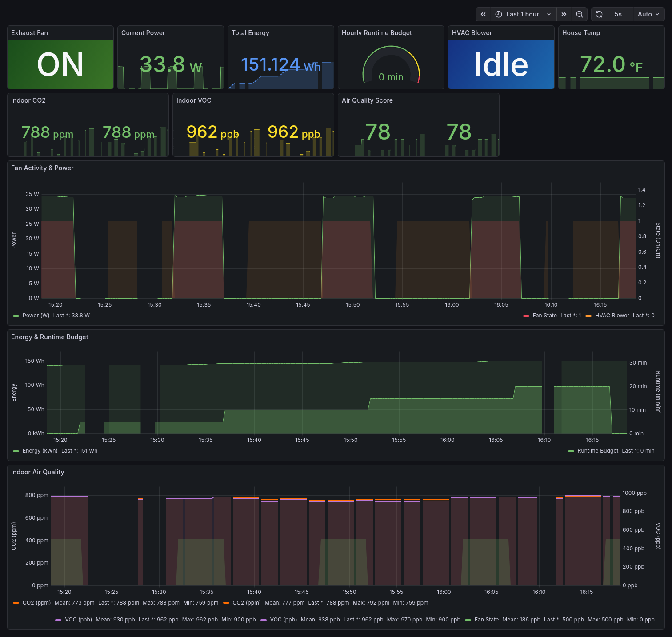
Task: Toggle Energy (kWh) legend series
Action: [40, 451]
